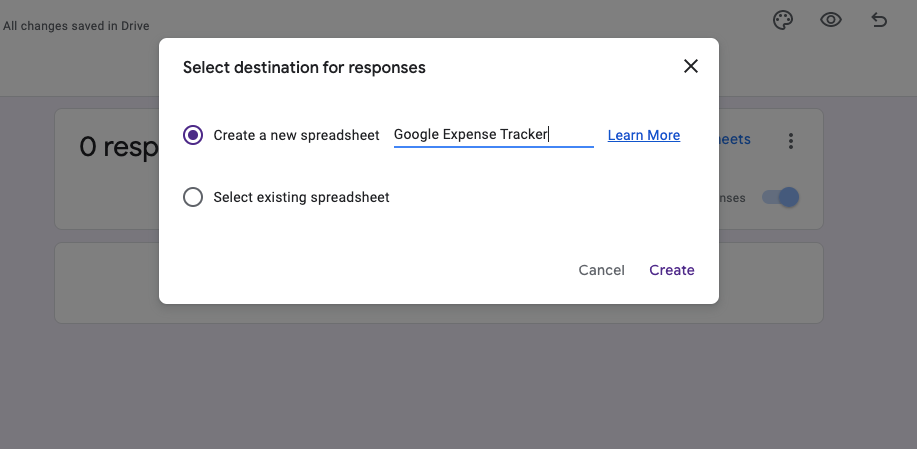Close the destination dialog with the X
Image resolution: width=917 pixels, height=449 pixels.
690,66
